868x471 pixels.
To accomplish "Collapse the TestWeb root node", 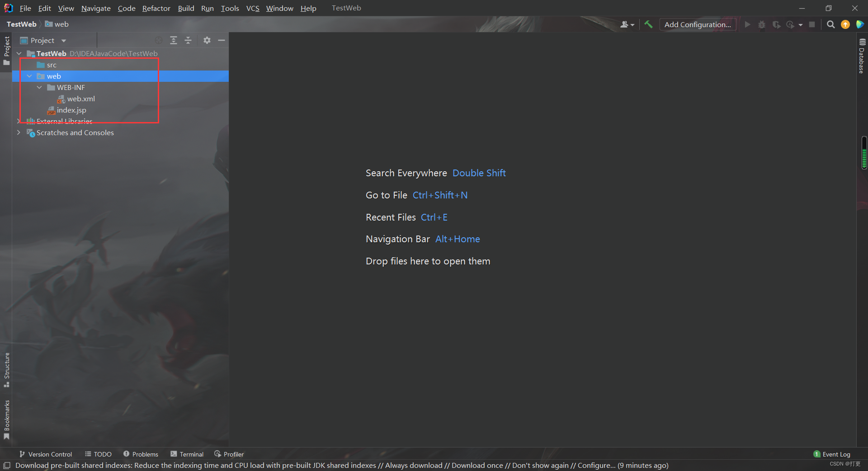I will coord(19,53).
